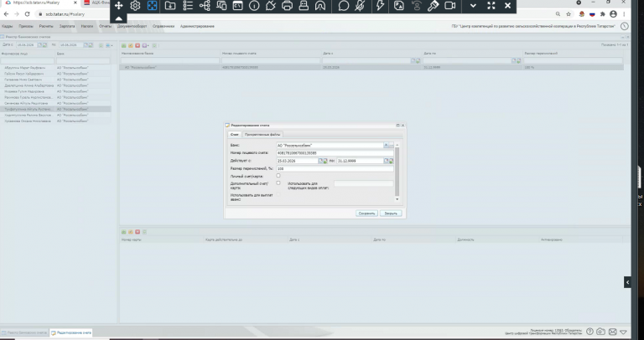
Task: Click the network tree icon in remote toolbar
Action: pos(205,6)
